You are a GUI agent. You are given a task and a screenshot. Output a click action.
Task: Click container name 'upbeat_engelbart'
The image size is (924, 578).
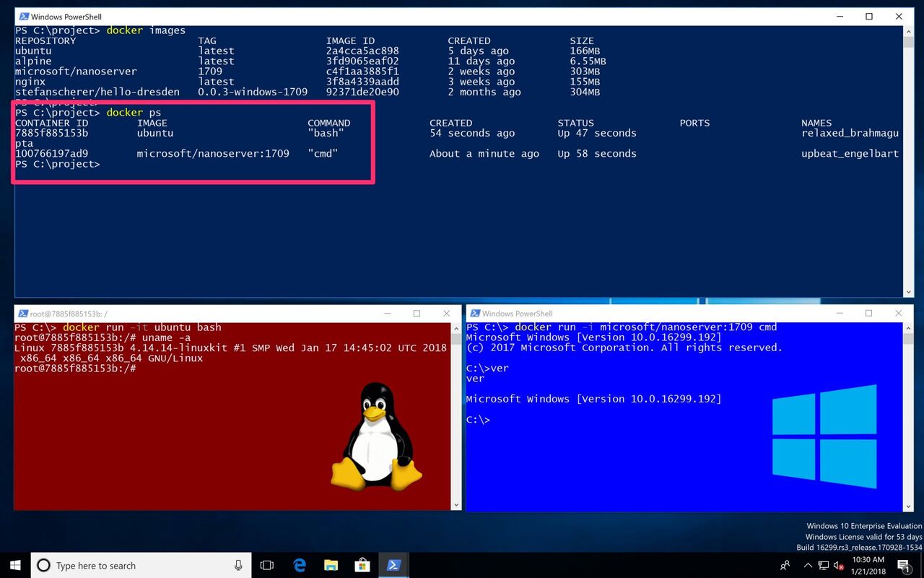point(850,153)
